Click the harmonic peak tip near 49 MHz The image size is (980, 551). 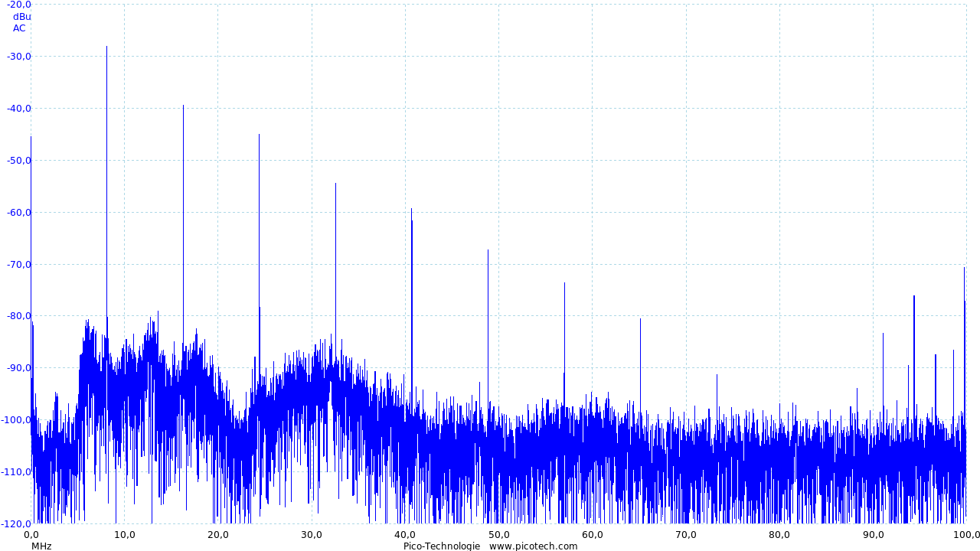coord(488,250)
